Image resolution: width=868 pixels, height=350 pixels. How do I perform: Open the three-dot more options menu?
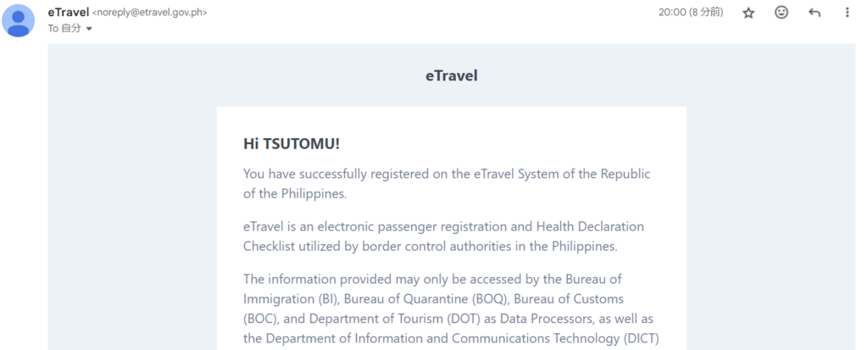(847, 13)
